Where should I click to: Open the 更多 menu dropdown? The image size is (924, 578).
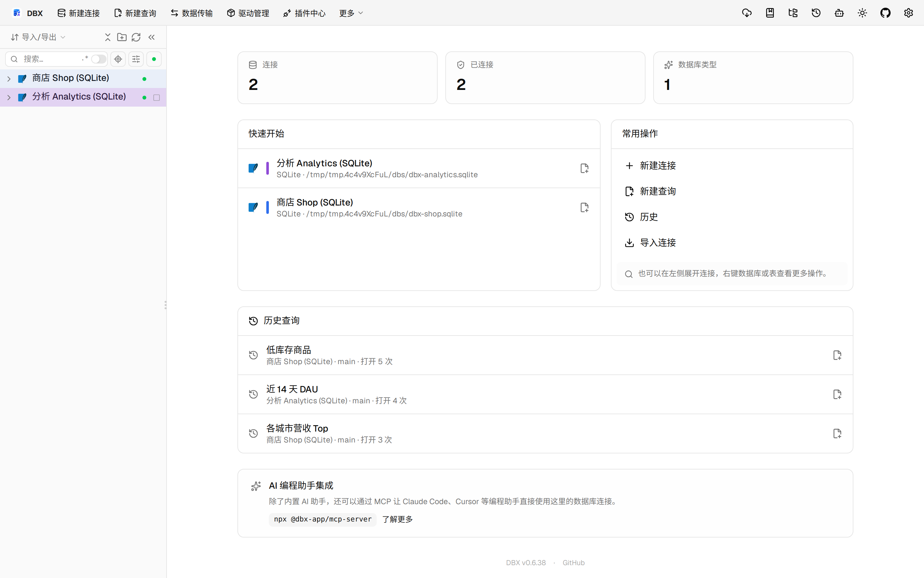pos(351,13)
